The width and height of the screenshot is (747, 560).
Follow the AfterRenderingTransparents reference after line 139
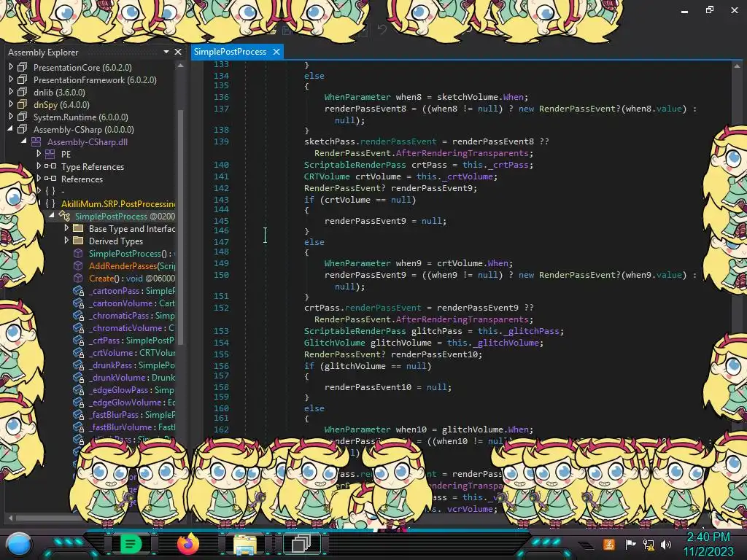(x=462, y=153)
